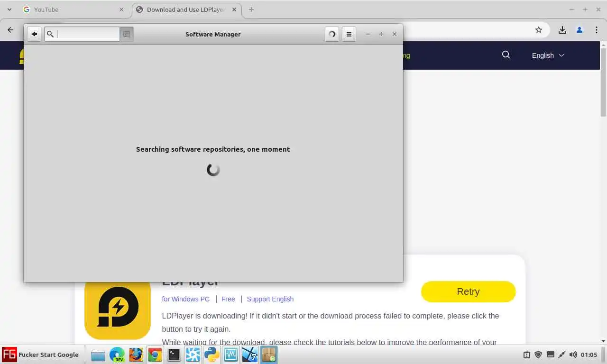Screen dimensions: 607x364
Task: Open the network connection tray icon
Action: [x=561, y=355]
